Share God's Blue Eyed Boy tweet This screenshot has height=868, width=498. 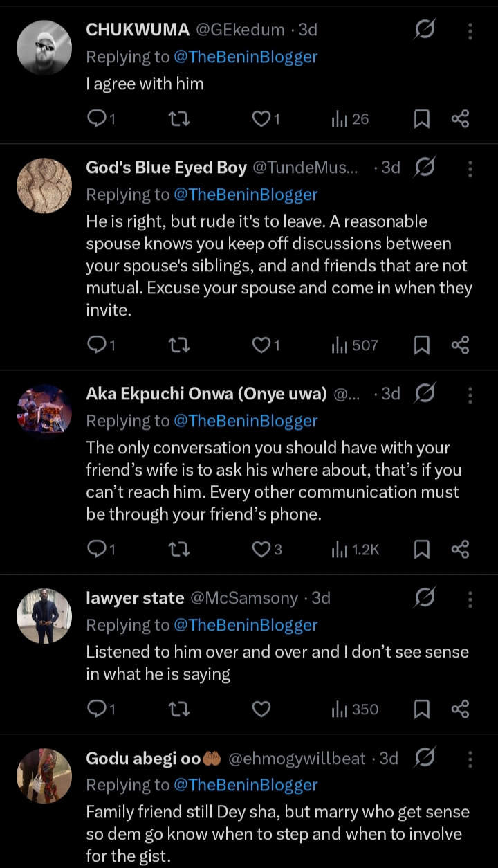coord(461,345)
